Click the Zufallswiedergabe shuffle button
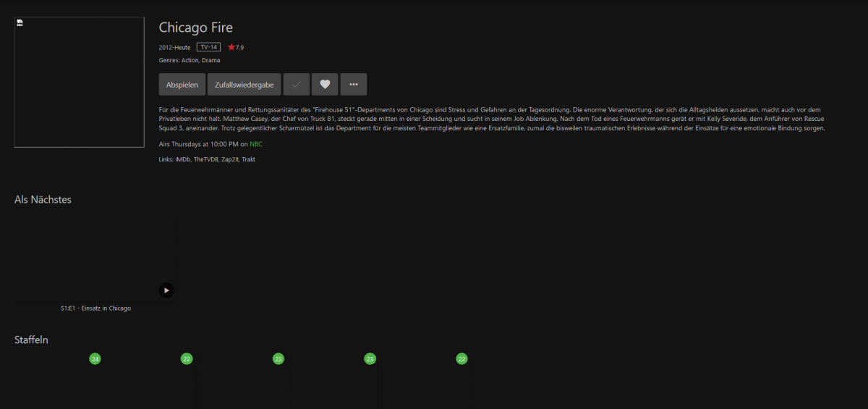This screenshot has height=409, width=868. coord(244,84)
